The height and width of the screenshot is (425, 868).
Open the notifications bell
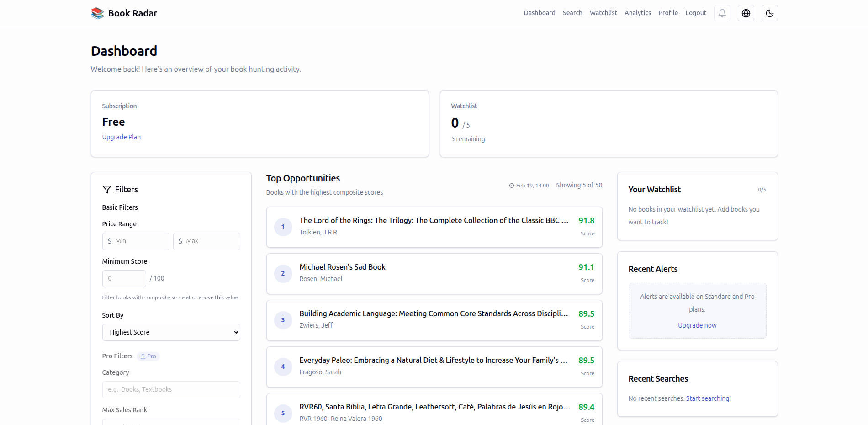pyautogui.click(x=722, y=13)
